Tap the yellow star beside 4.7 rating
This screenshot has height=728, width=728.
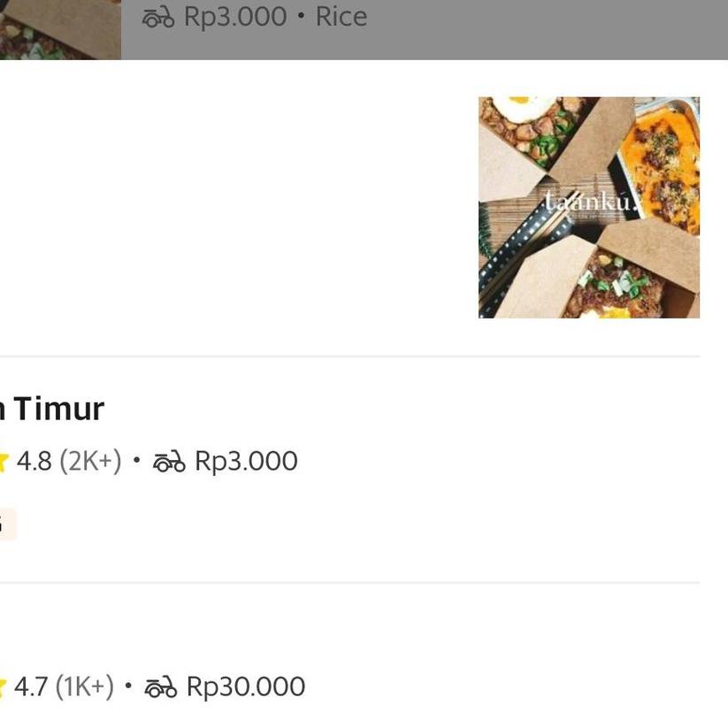click(x=4, y=687)
